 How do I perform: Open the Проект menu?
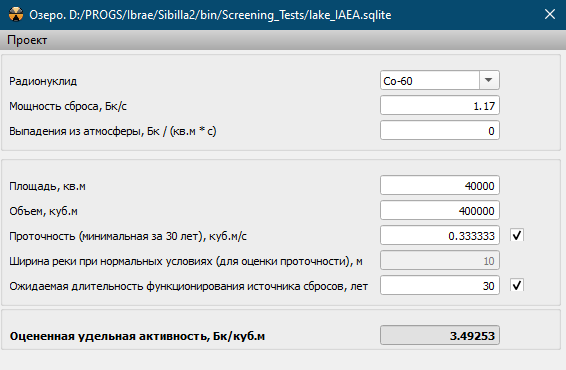[27, 40]
